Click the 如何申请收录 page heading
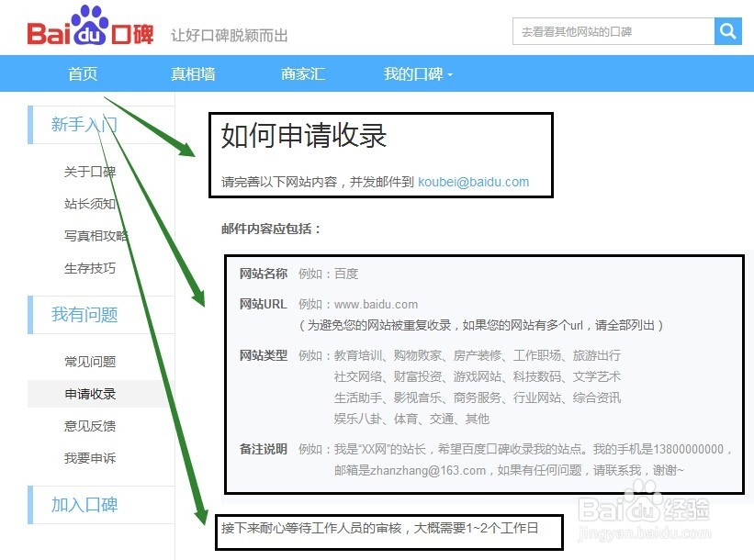Viewport: 754px width, 560px height. (304, 136)
